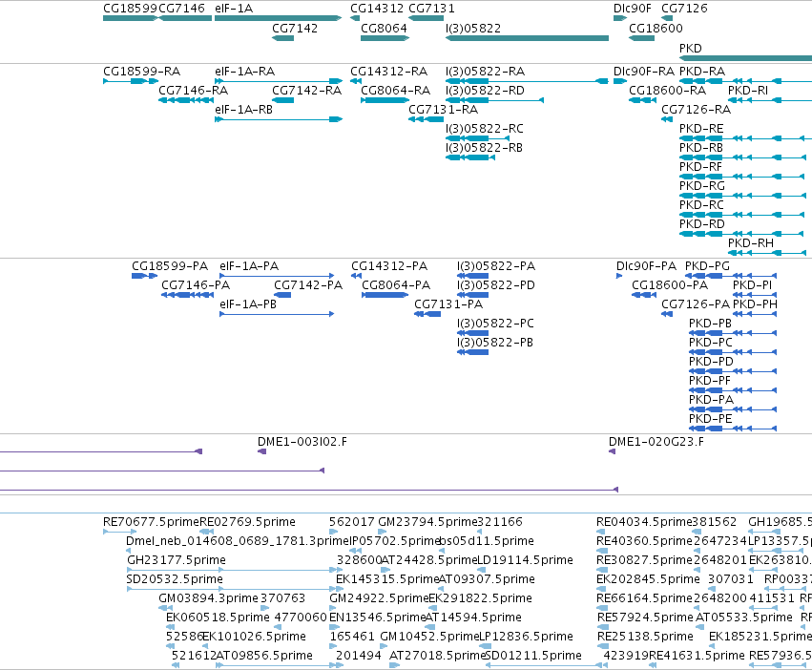Screen dimensions: 812x670
Task: Open protein l(3)05822-PA
Action: (x=496, y=266)
